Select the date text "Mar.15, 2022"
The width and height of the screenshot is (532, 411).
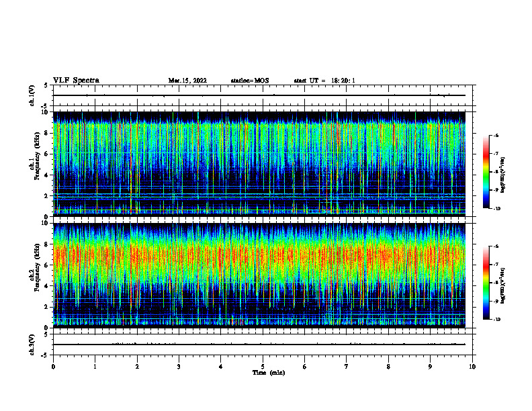tap(187, 81)
